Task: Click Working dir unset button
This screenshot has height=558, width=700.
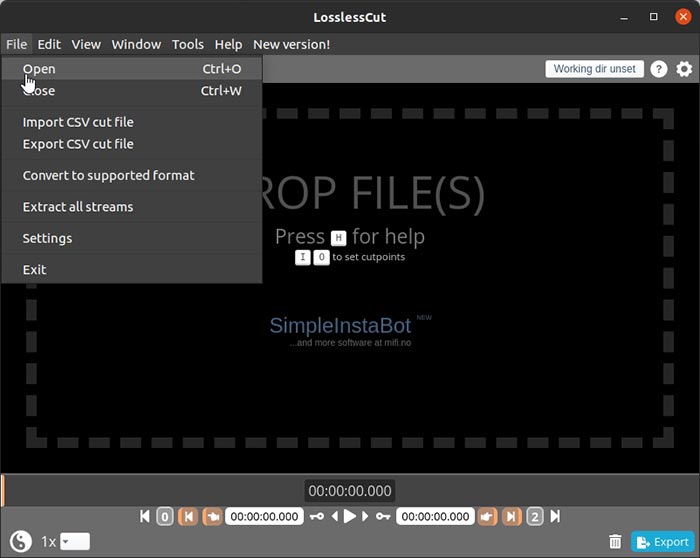Action: [x=594, y=69]
